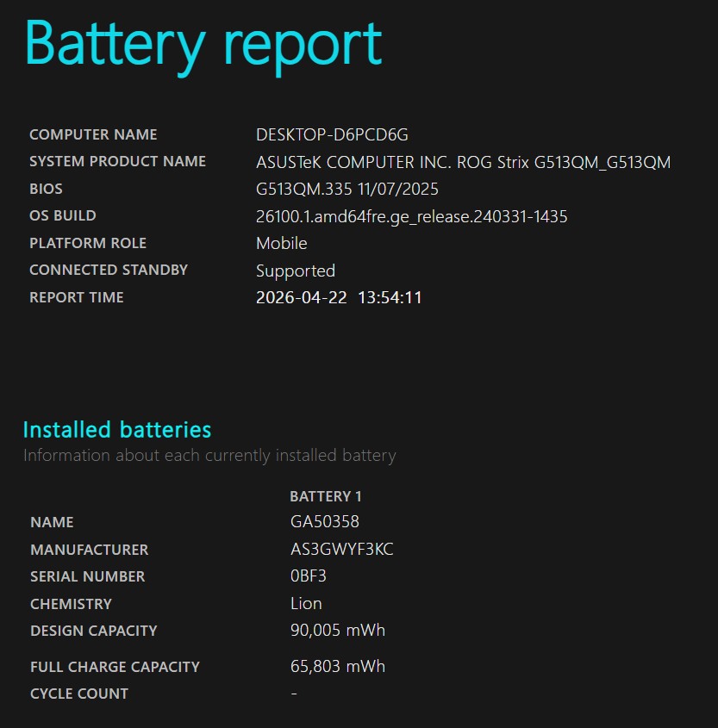
Task: Click the CONNECTED STANDBY value Supported
Action: [x=296, y=271]
